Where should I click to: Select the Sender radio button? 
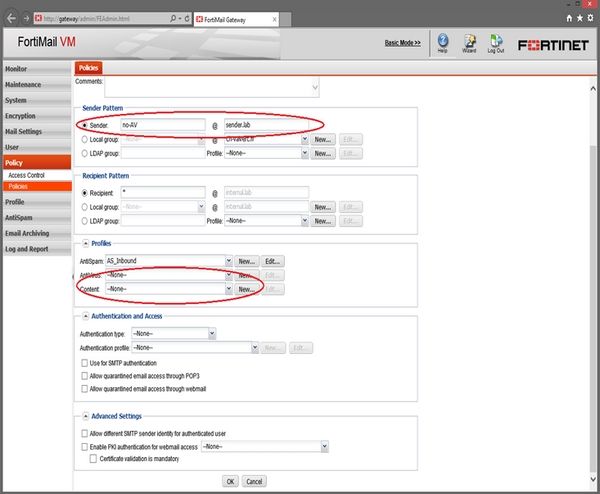point(85,125)
